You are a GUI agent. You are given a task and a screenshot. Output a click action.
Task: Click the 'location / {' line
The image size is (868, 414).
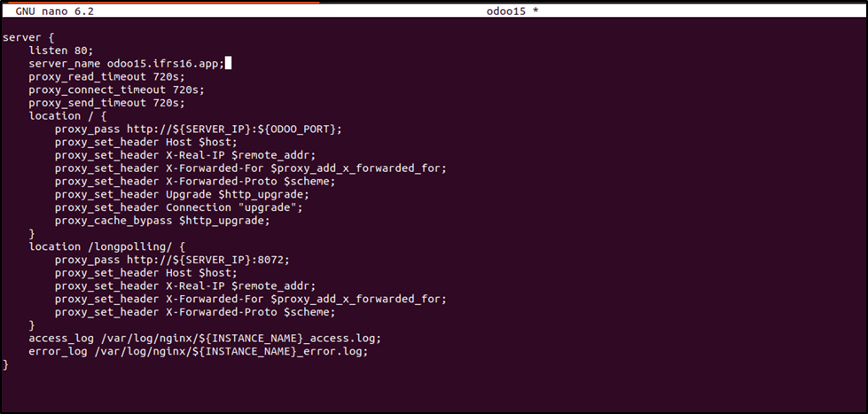pyautogui.click(x=67, y=116)
